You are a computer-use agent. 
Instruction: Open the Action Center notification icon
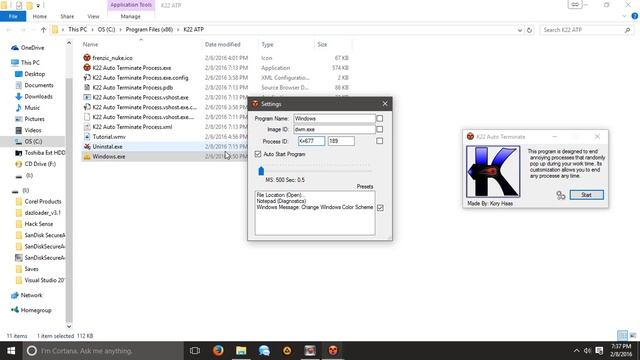click(x=599, y=351)
